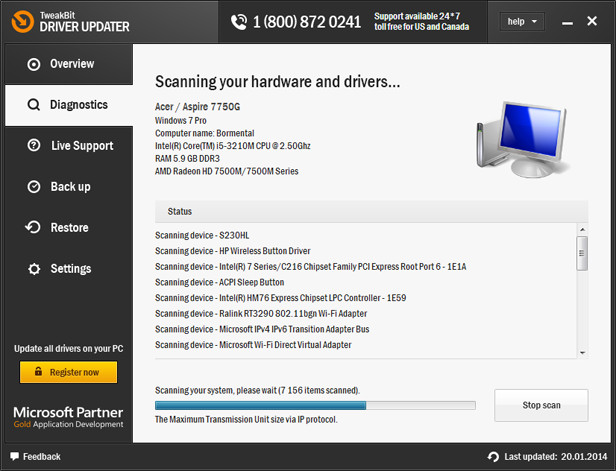Click the Settings gear icon
The height and width of the screenshot is (471, 616).
(34, 269)
